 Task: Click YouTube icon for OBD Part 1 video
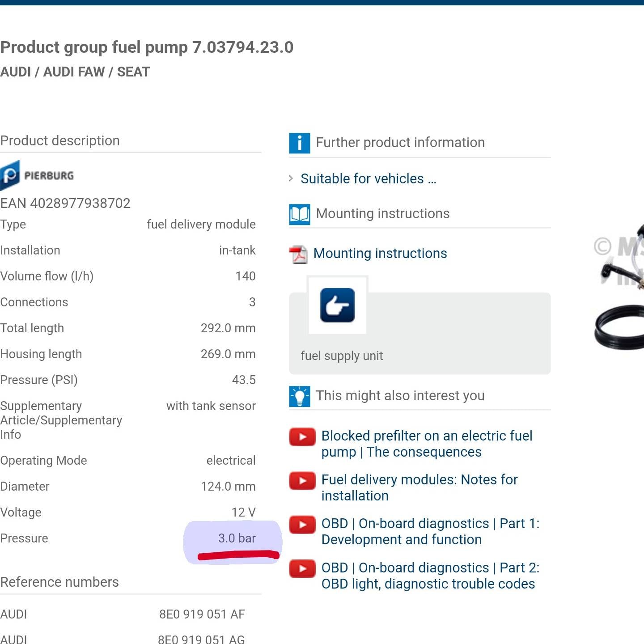click(302, 524)
